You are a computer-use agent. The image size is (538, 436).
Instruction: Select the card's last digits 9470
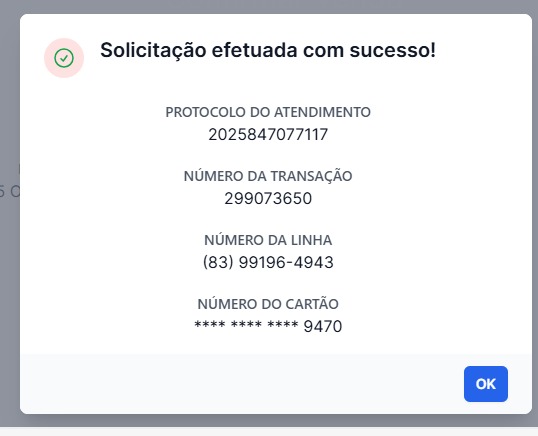pos(323,326)
